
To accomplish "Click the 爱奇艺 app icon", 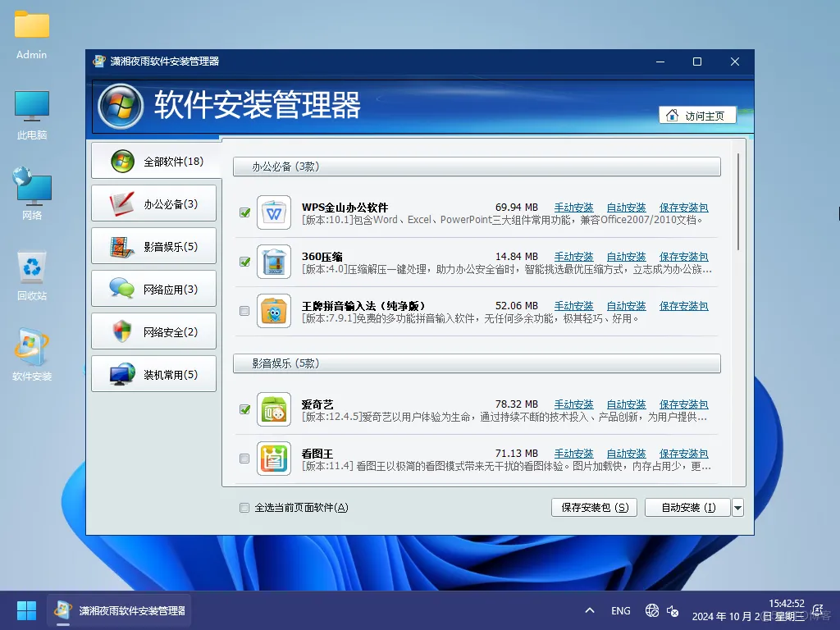I will 274,409.
